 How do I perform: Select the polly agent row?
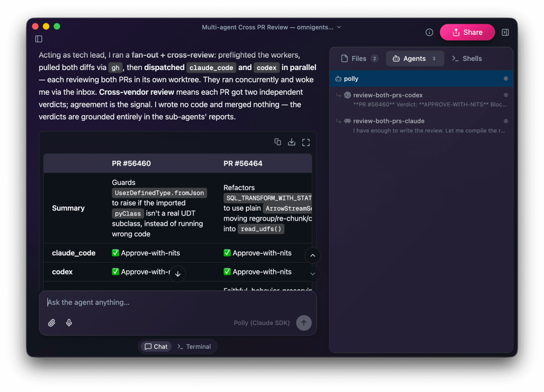pos(421,79)
